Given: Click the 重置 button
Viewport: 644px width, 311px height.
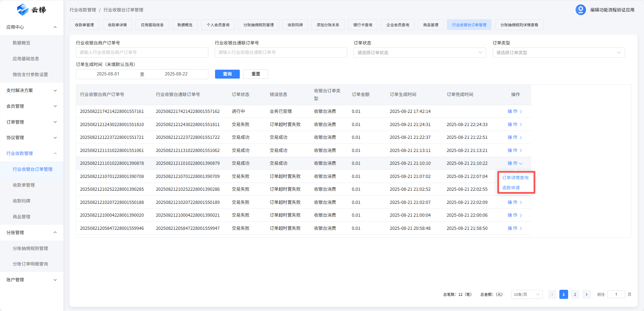Looking at the screenshot, I should pyautogui.click(x=256, y=74).
